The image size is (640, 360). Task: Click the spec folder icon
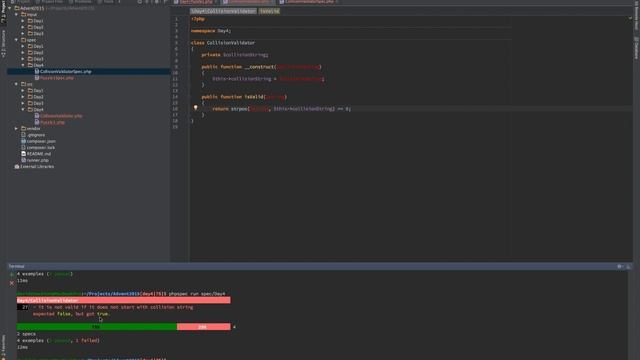point(23,40)
